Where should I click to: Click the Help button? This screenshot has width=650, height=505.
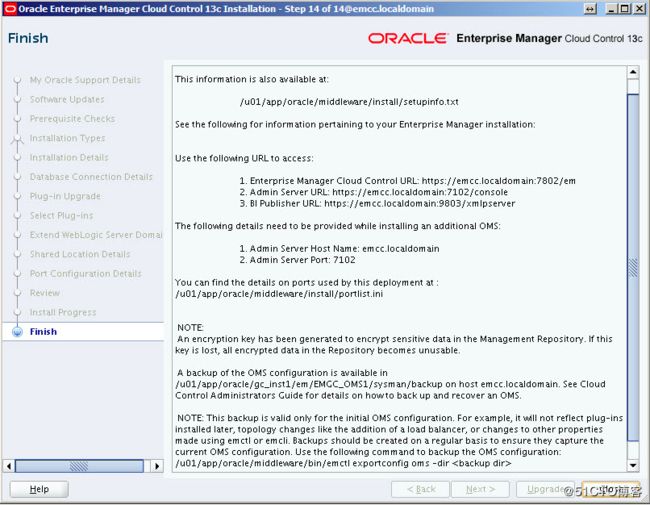(39, 489)
